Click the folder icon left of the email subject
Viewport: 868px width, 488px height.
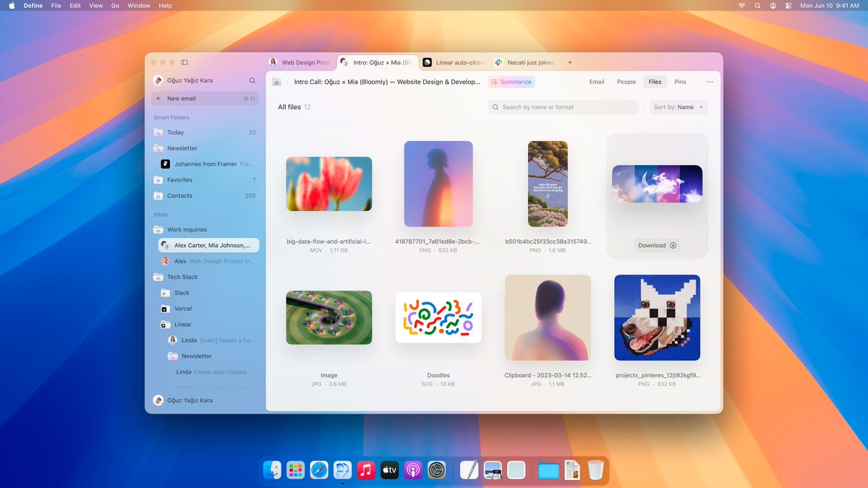pyautogui.click(x=276, y=82)
